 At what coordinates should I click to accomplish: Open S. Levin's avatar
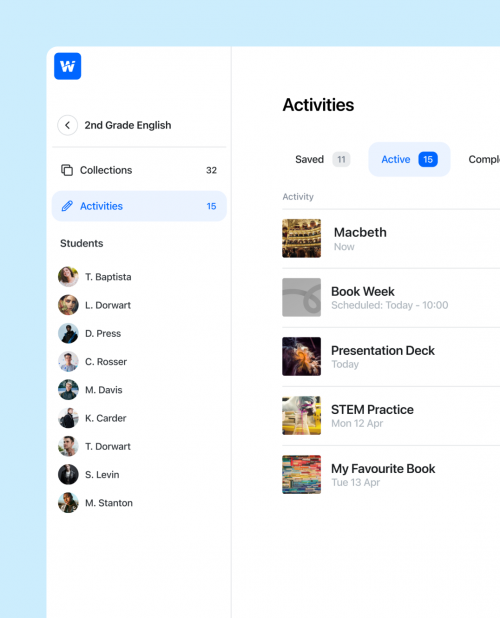(68, 474)
